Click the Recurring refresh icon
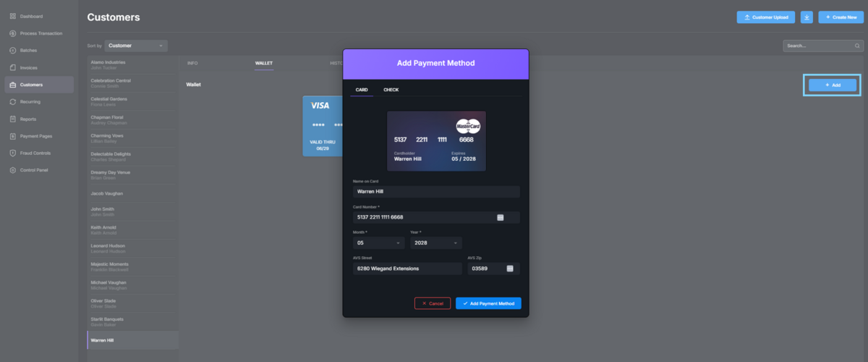 [13, 102]
